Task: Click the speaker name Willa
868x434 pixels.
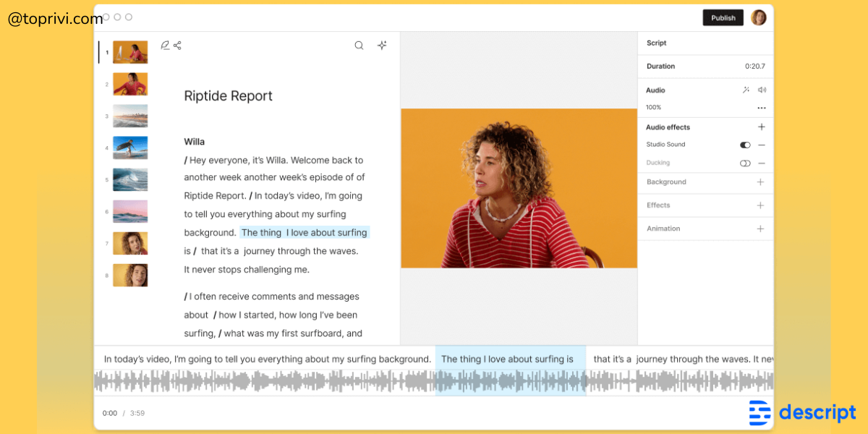Action: click(x=195, y=142)
